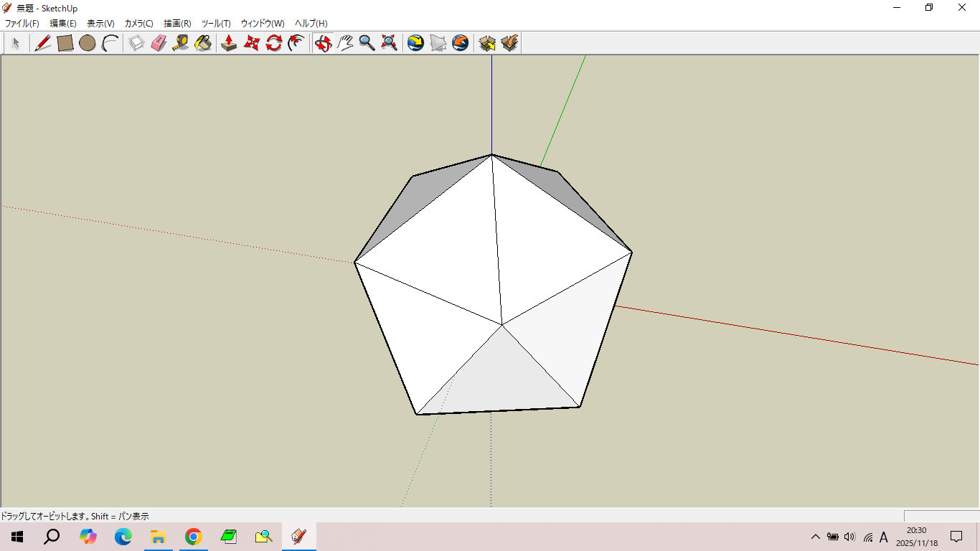This screenshot has height=551, width=980.
Task: Expand the hidden system tray icons
Action: [x=815, y=537]
